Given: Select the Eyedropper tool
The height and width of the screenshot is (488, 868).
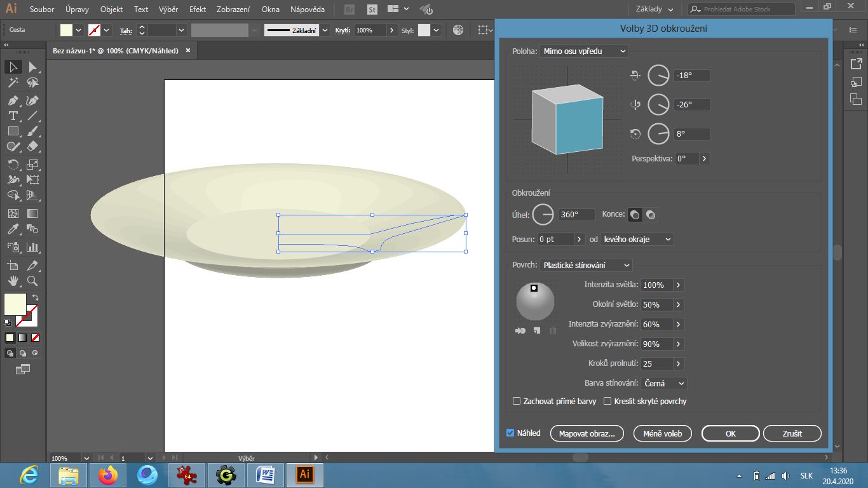Looking at the screenshot, I should [13, 229].
